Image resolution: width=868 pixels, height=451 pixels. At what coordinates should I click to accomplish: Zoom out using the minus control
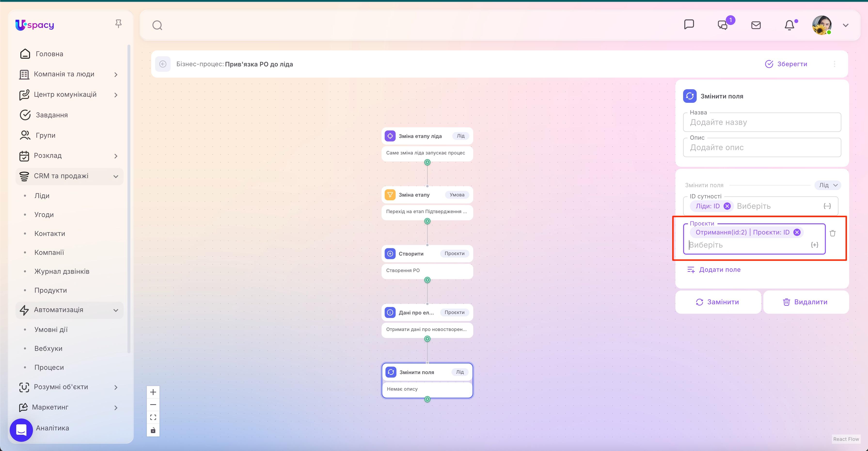pyautogui.click(x=153, y=404)
